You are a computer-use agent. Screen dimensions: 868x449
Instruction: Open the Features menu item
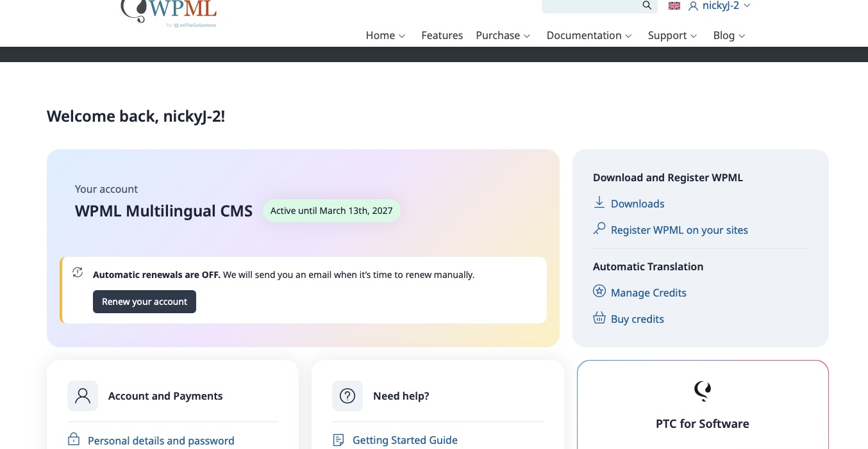(442, 36)
